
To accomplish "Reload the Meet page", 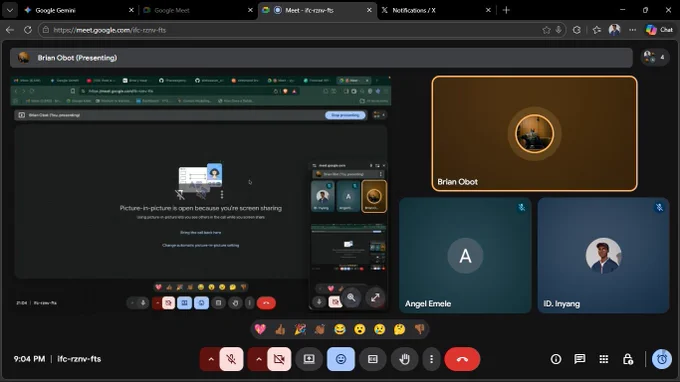I will coord(28,30).
